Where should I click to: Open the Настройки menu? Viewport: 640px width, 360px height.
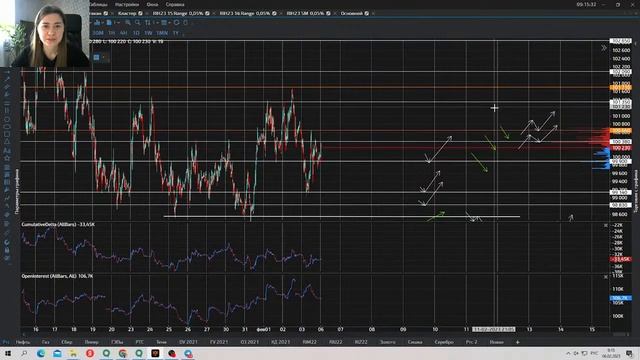127,4
